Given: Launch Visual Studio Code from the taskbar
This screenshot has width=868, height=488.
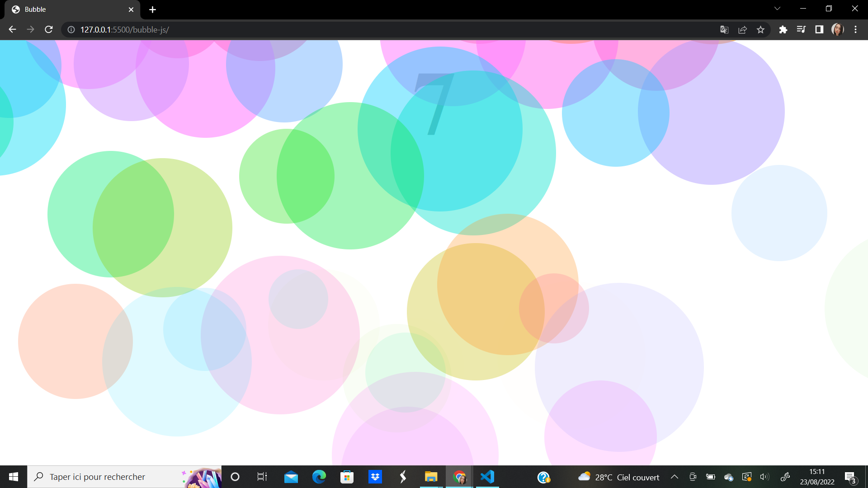Looking at the screenshot, I should (x=486, y=477).
